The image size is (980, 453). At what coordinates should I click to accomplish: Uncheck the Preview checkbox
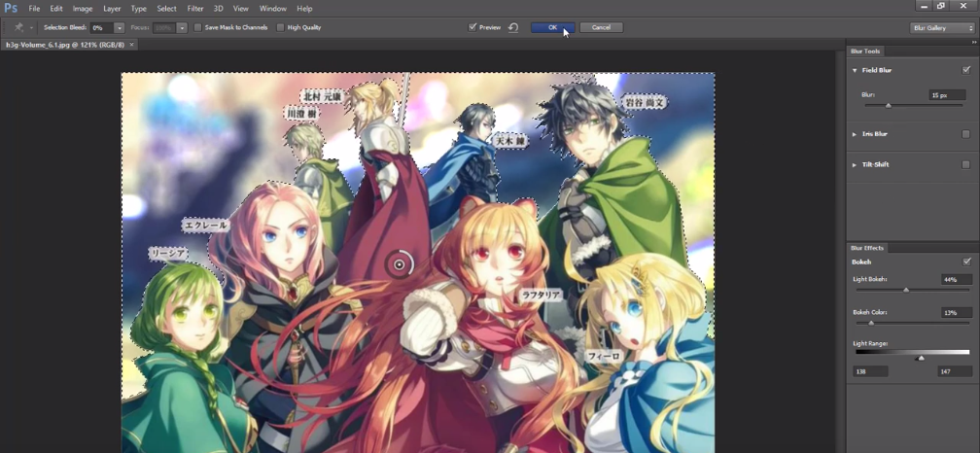472,27
